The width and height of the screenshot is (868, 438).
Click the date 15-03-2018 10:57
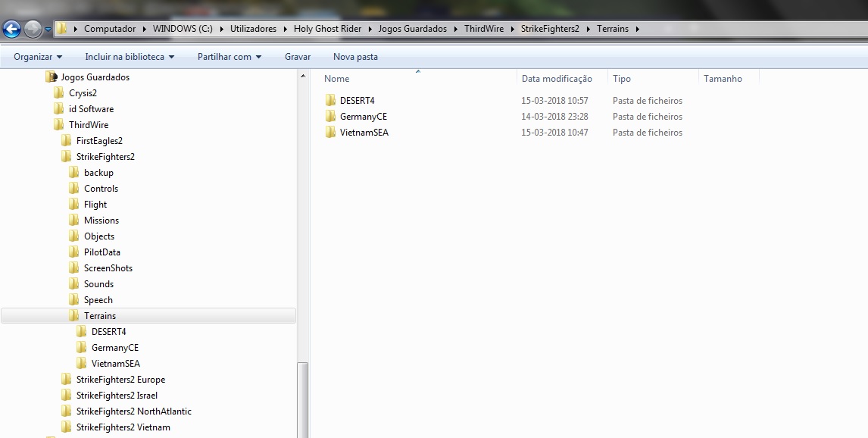(x=554, y=101)
